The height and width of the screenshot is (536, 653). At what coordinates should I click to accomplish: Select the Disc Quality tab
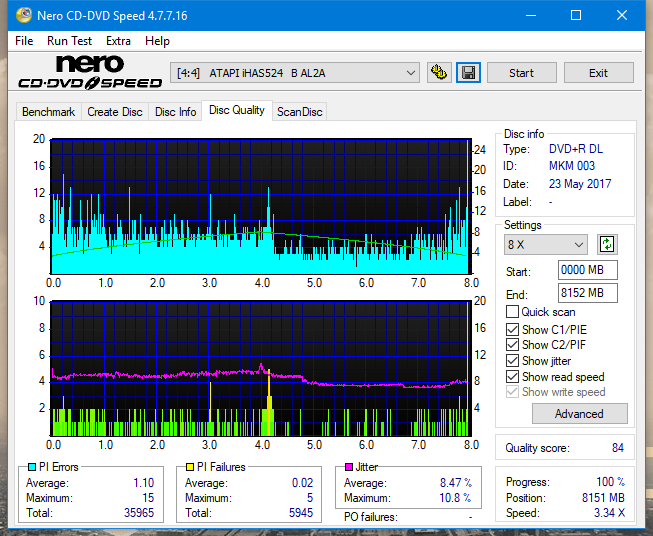pos(237,110)
